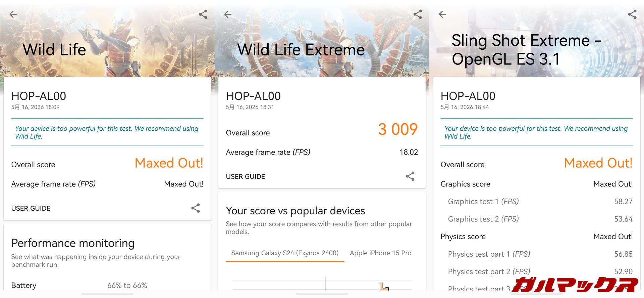Open USER GUIDE under Wild Life Extreme score
The width and height of the screenshot is (644, 298).
coord(246,177)
